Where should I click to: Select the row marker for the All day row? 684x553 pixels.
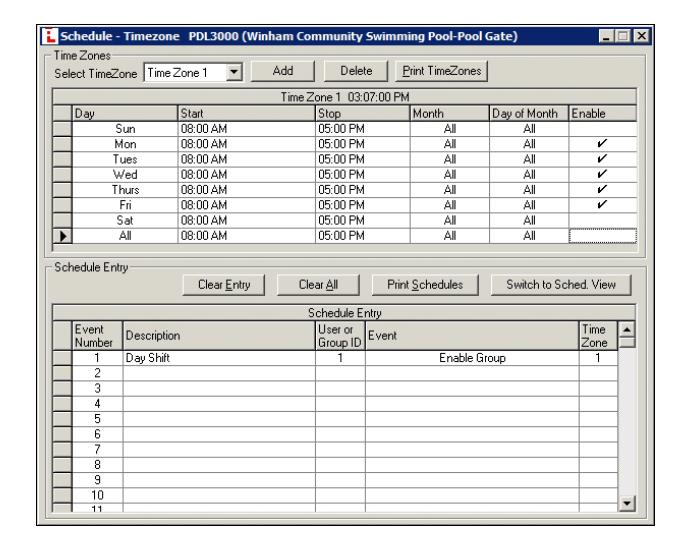[62, 236]
